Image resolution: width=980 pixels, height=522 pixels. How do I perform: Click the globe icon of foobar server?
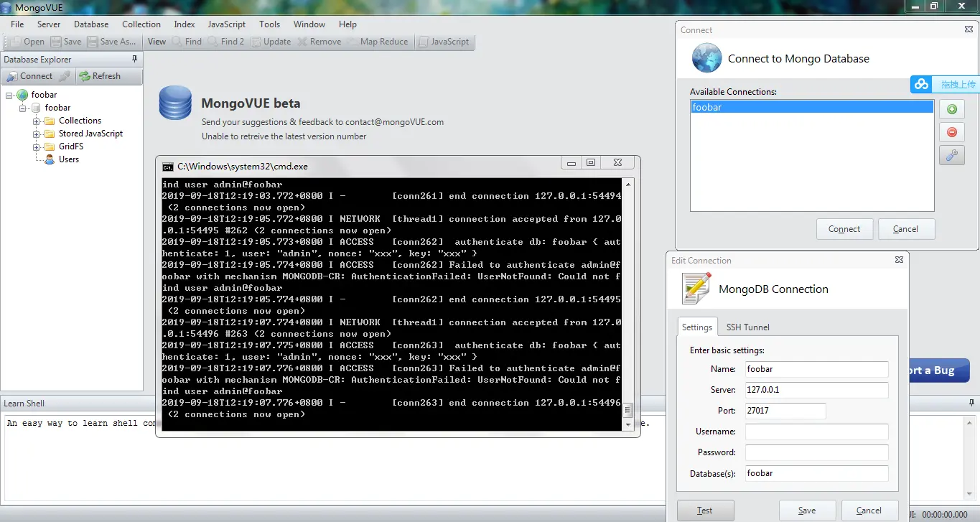point(22,95)
